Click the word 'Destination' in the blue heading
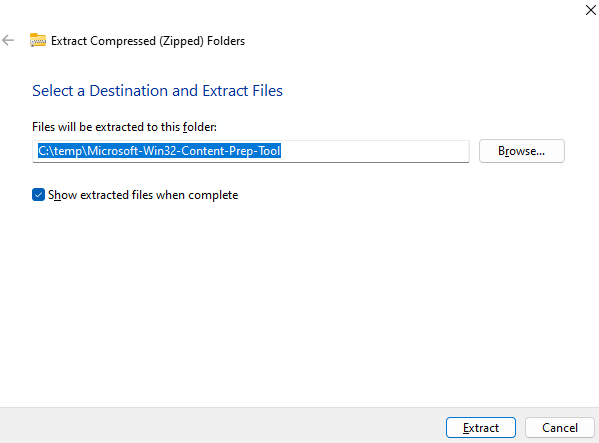The height and width of the screenshot is (443, 599). pos(128,91)
